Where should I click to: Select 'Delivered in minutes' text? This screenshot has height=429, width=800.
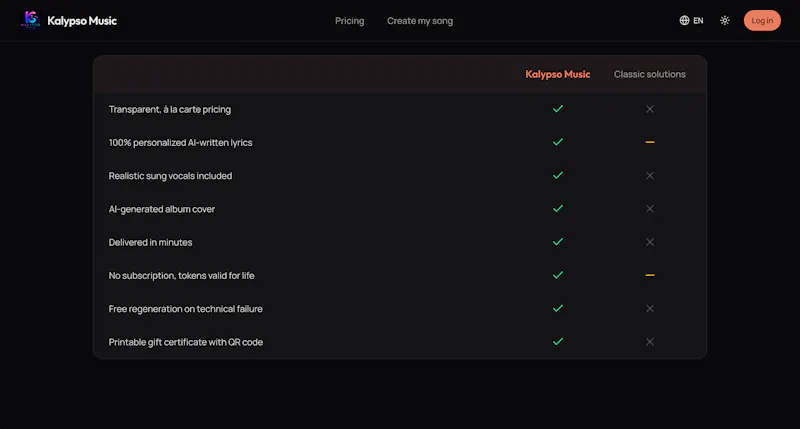150,242
